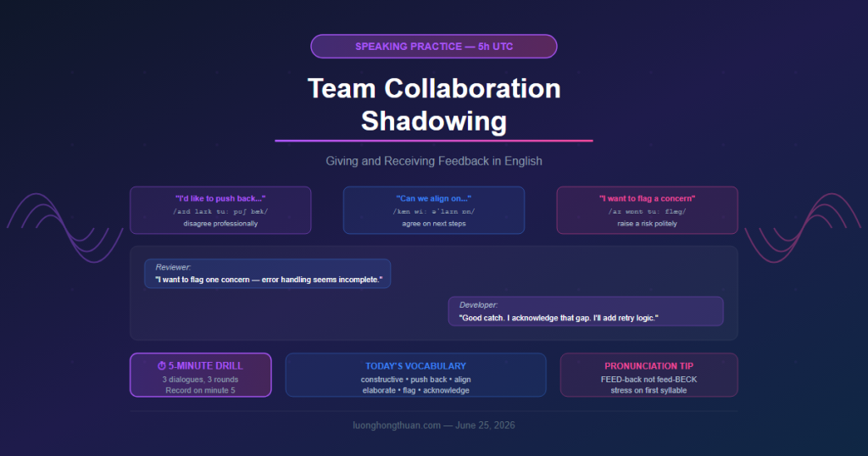Open the TODAY'S VOCABULARY heading
868x456 pixels.
coord(415,366)
